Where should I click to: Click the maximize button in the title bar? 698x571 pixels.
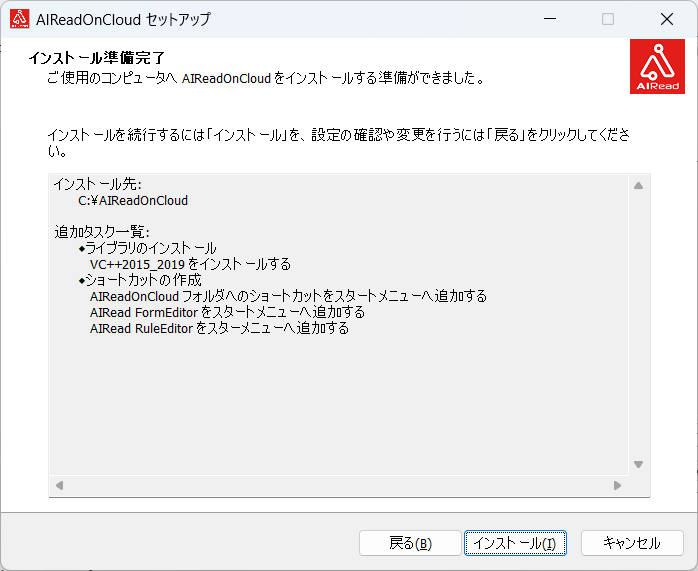coord(608,19)
